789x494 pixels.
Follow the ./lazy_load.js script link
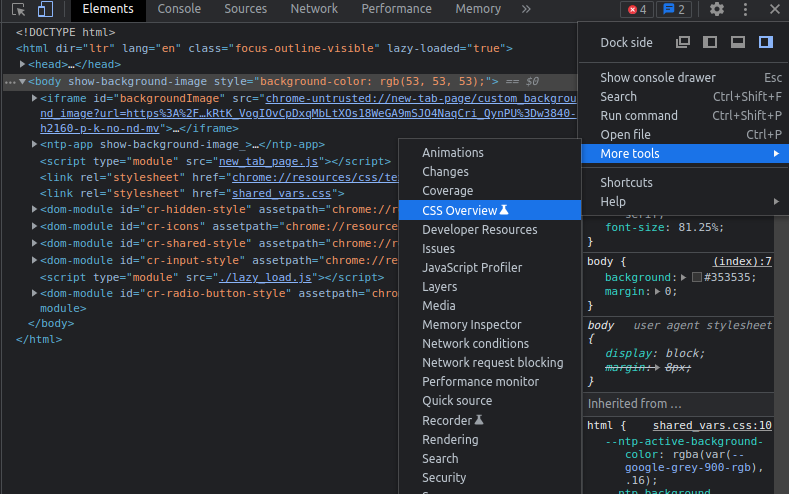pos(265,278)
